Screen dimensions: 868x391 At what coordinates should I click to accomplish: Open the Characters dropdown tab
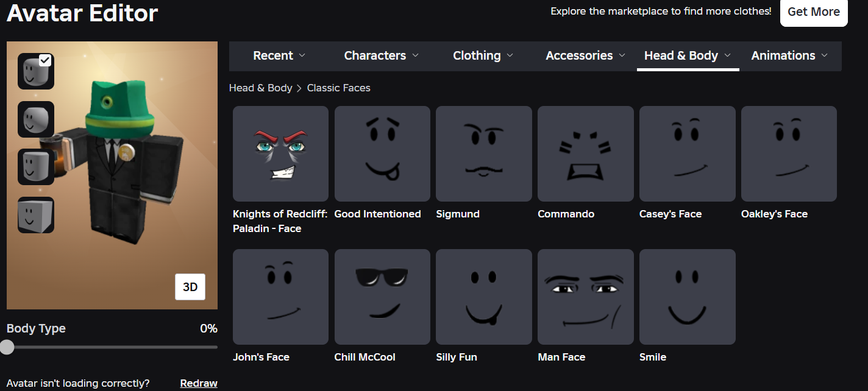[382, 55]
